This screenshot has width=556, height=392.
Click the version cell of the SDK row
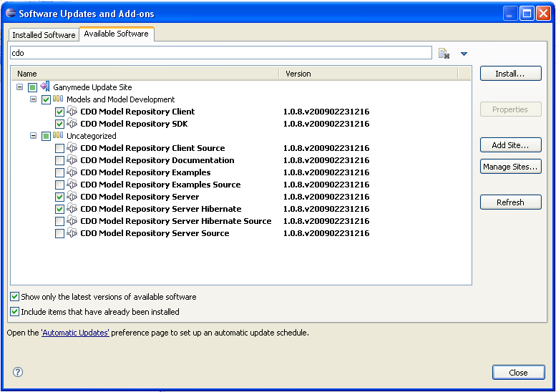326,124
